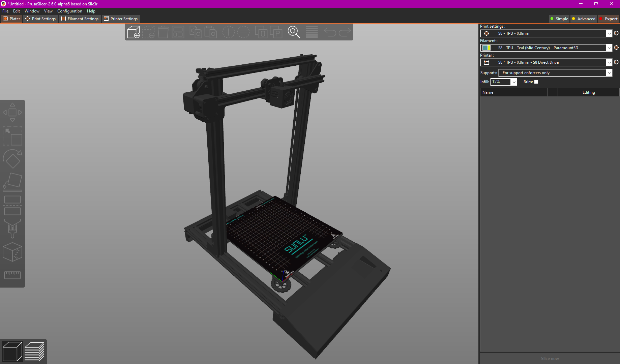Click the Slice now button
The height and width of the screenshot is (364, 620).
coord(550,358)
